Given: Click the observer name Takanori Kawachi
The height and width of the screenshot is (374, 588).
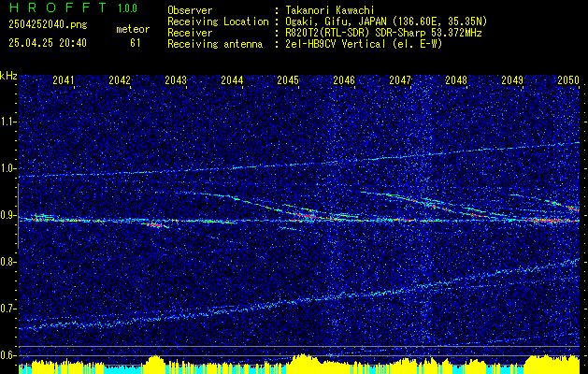Looking at the screenshot, I should pos(330,10).
